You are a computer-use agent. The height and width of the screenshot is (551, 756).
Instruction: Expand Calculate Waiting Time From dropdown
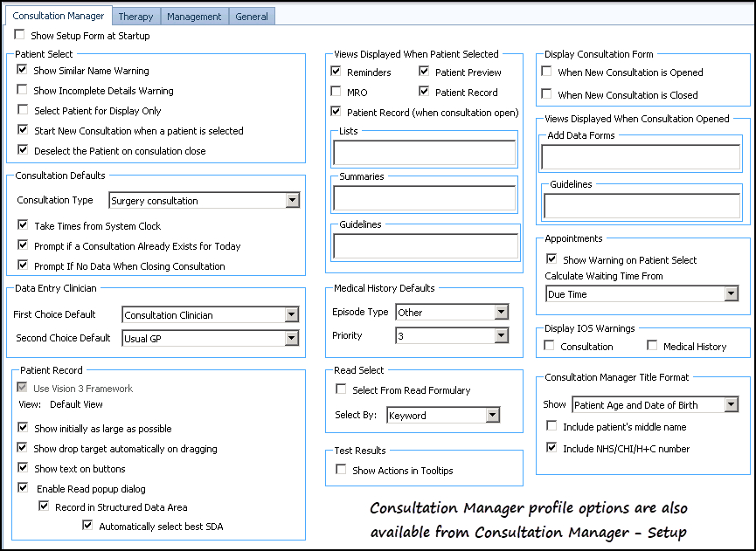tap(731, 295)
